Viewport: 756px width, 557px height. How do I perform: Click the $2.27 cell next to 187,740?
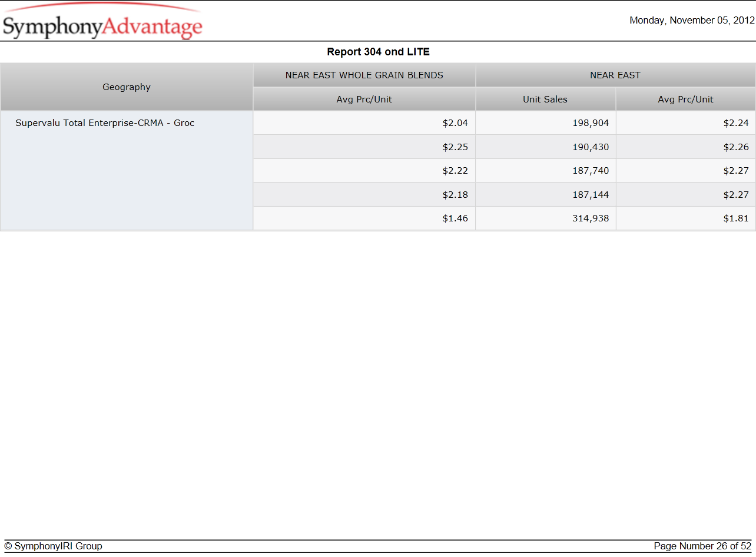(685, 171)
